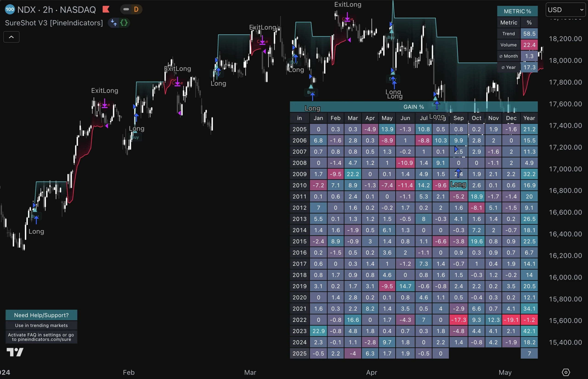Click 2019 June gain cell 14.7
Screen dimensions: 588x379
405,286
